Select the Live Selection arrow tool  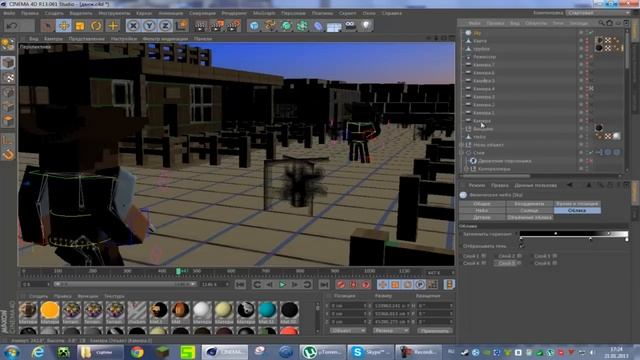(48, 26)
